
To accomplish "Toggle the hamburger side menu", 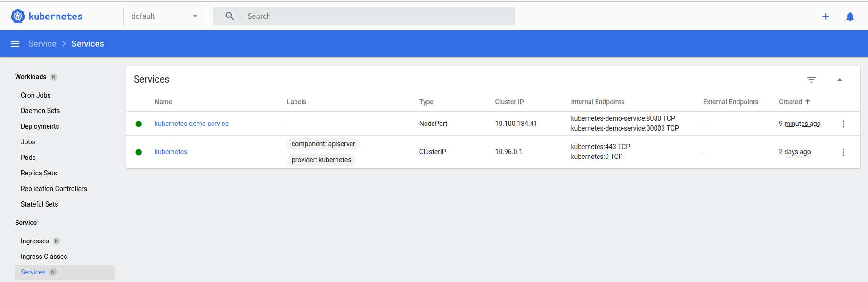I will (x=15, y=44).
